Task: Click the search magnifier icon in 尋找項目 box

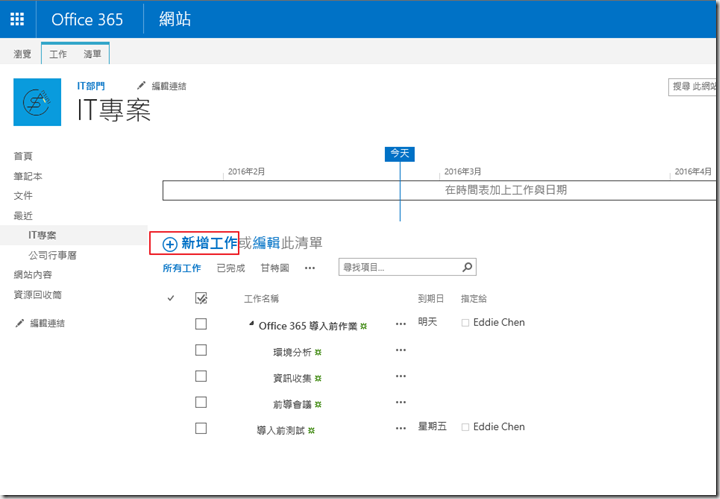Action: click(x=467, y=268)
